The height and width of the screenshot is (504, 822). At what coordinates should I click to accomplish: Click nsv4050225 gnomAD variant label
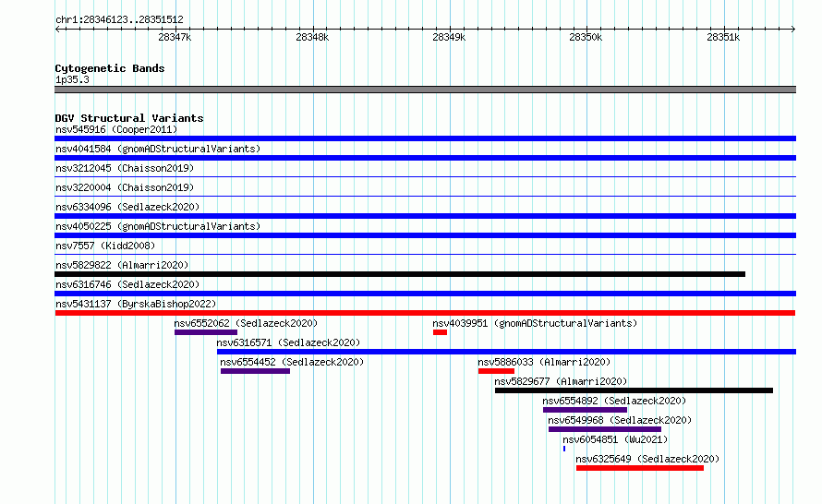point(158,226)
